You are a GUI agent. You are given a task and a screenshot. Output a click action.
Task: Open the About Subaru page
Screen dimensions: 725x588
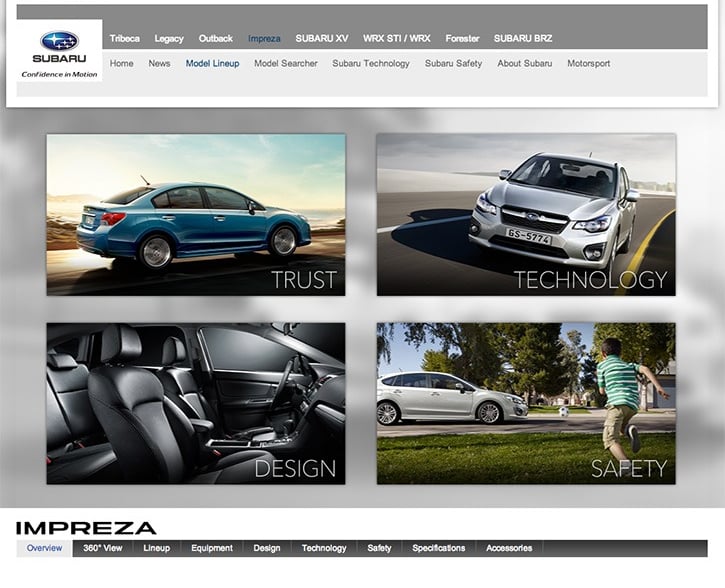coord(525,63)
